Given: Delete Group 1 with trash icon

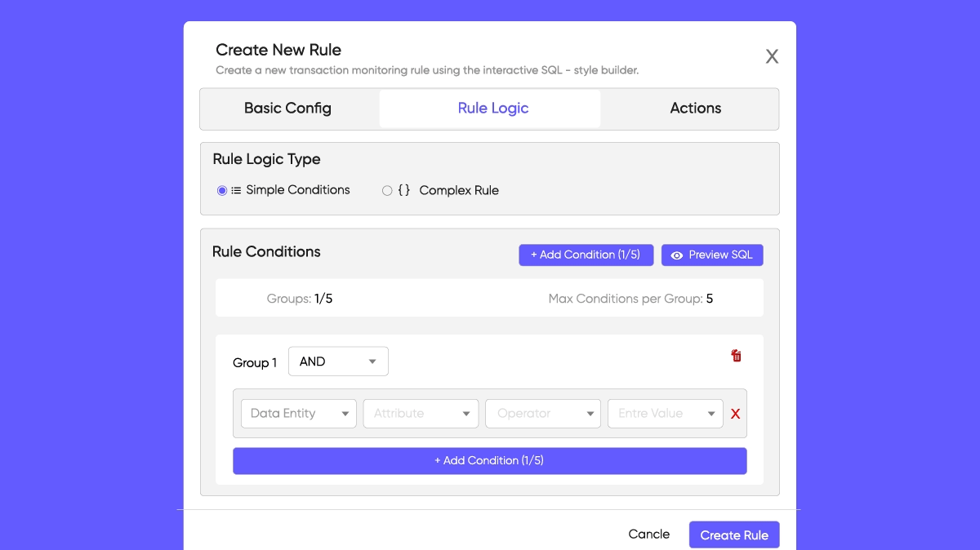Looking at the screenshot, I should pyautogui.click(x=737, y=356).
